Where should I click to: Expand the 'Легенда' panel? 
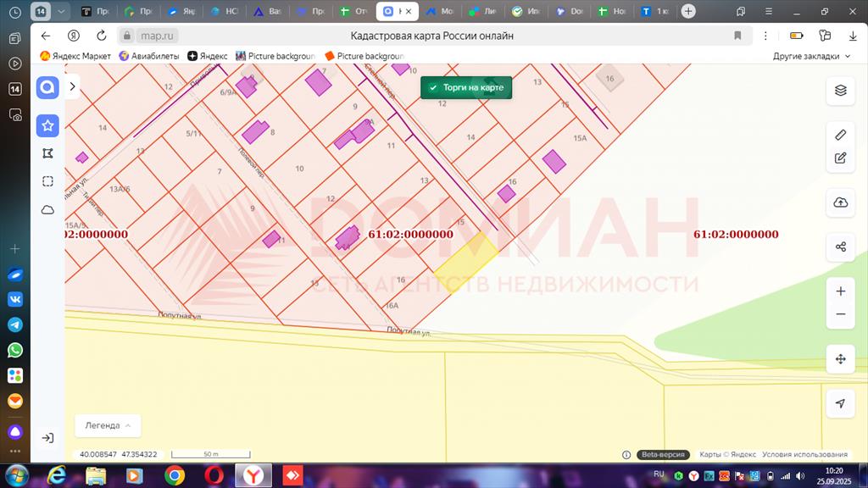(x=108, y=425)
